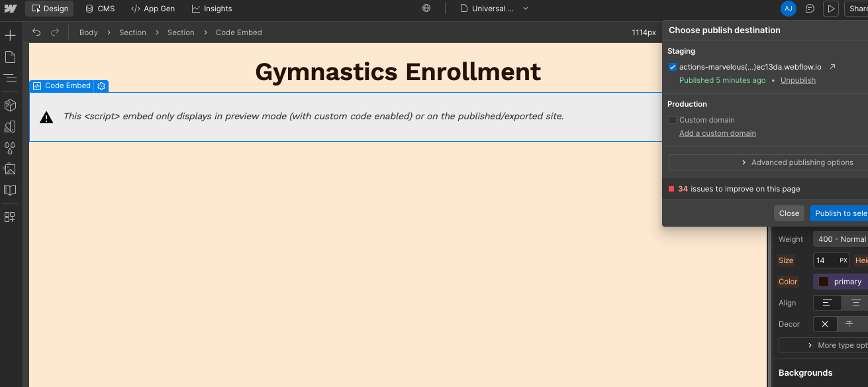Open the Add elements panel (plus icon)
Screen dimensions: 868x387
pos(10,36)
